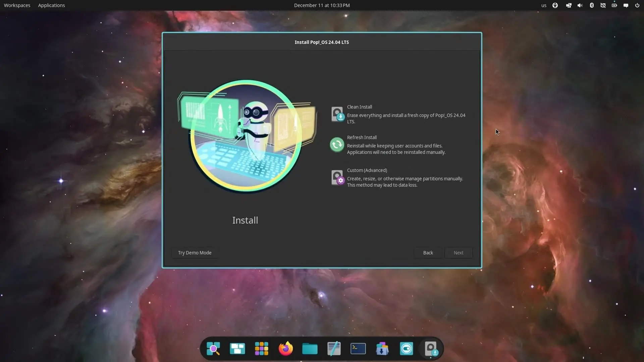Launch the terminal from the dock
This screenshot has height=362, width=644.
click(x=358, y=349)
